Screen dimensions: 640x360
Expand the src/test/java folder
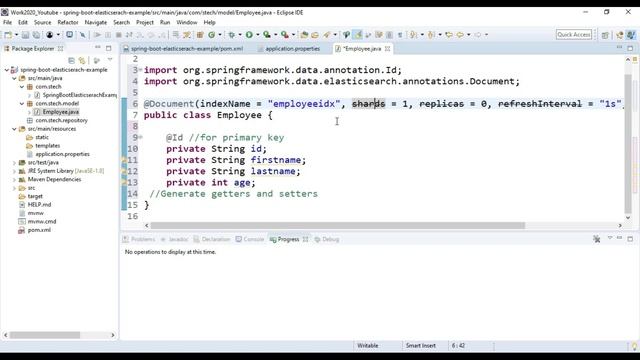(x=14, y=162)
